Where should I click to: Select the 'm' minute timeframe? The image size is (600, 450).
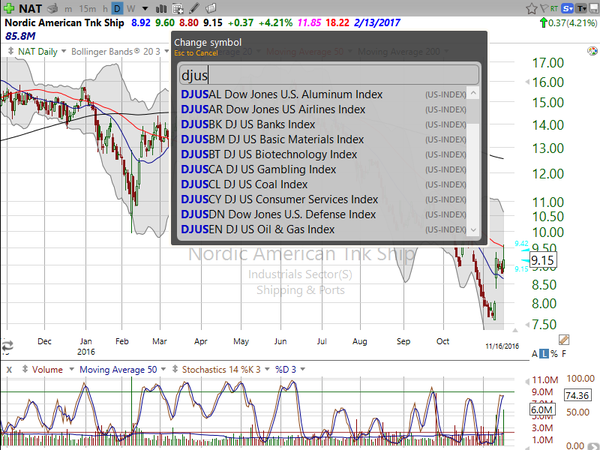coord(68,8)
